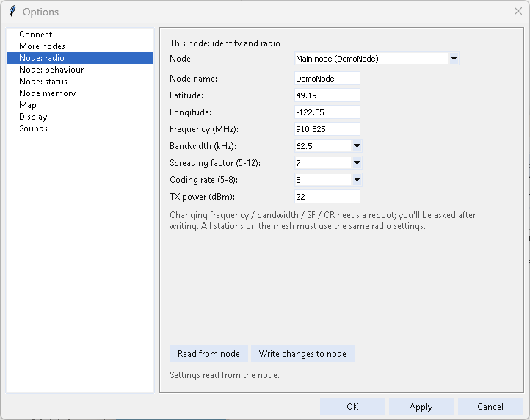Click the Apply button

click(421, 407)
